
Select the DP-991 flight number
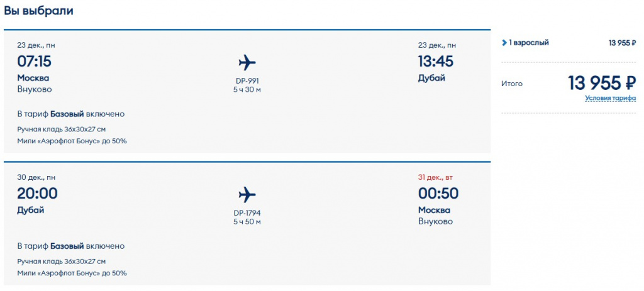(247, 80)
